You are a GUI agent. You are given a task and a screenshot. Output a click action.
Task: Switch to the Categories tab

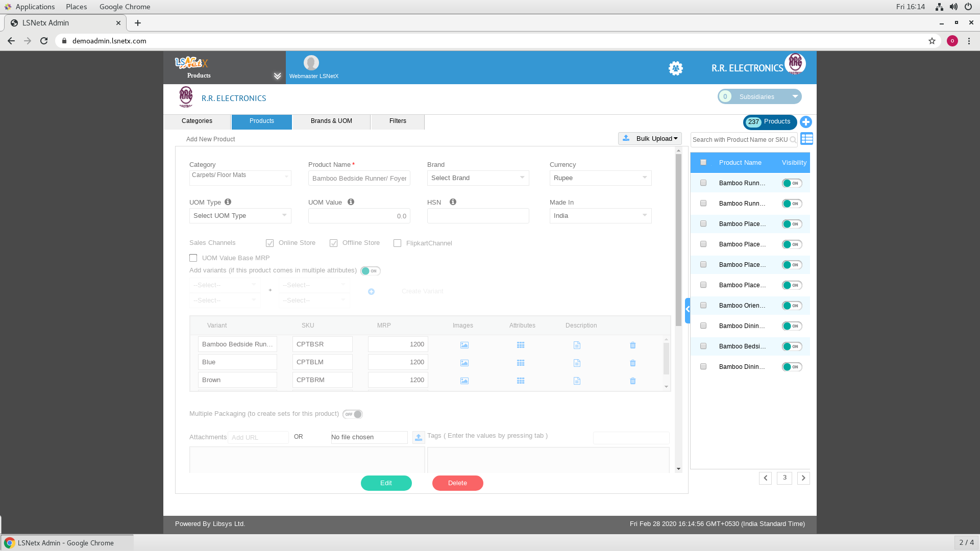tap(197, 121)
